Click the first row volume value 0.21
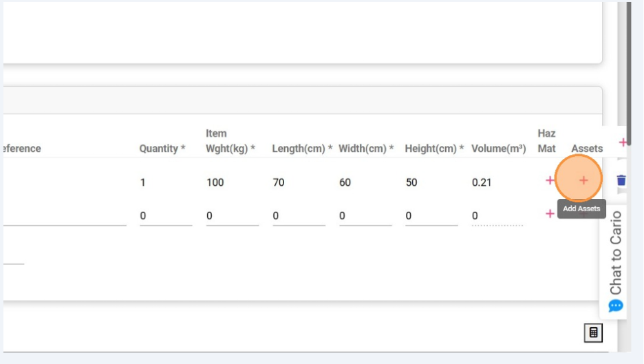 click(482, 182)
